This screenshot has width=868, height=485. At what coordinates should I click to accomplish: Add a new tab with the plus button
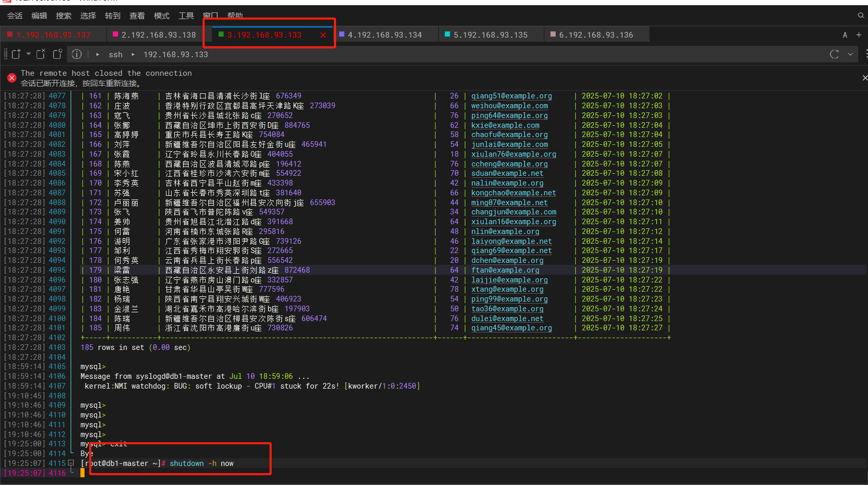[859, 35]
